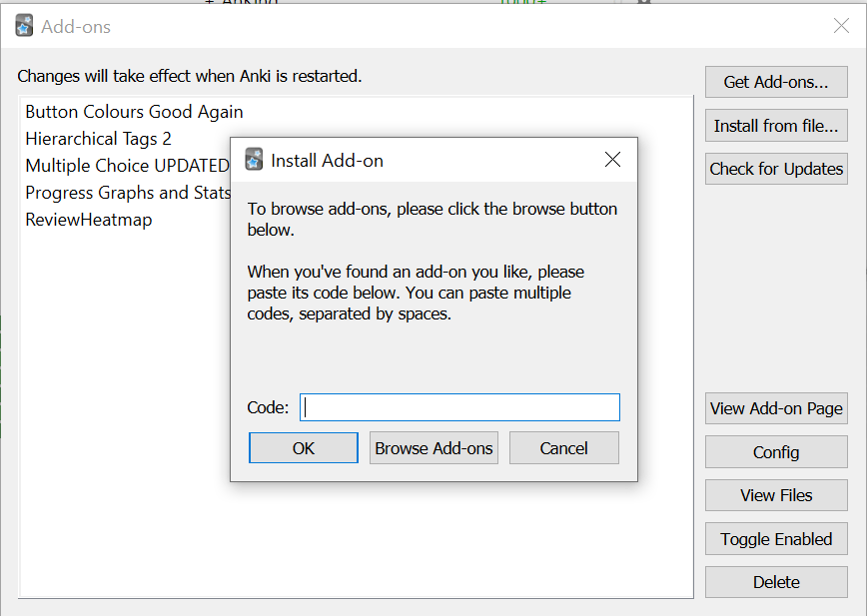Open View Add-on Page
Screen dimensions: 867x616
(x=776, y=408)
